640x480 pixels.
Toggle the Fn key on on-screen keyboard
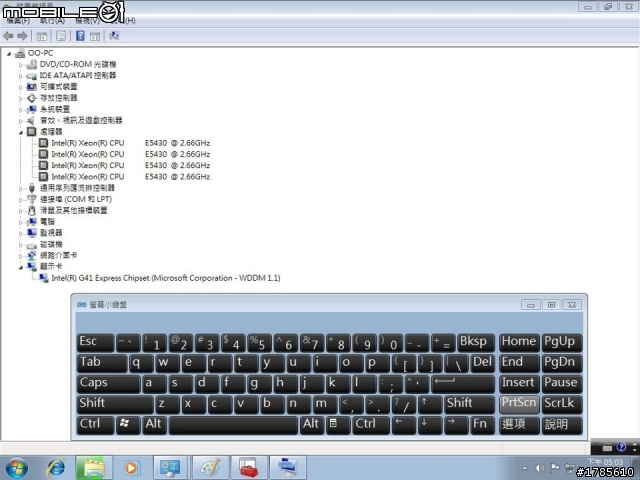pyautogui.click(x=482, y=424)
